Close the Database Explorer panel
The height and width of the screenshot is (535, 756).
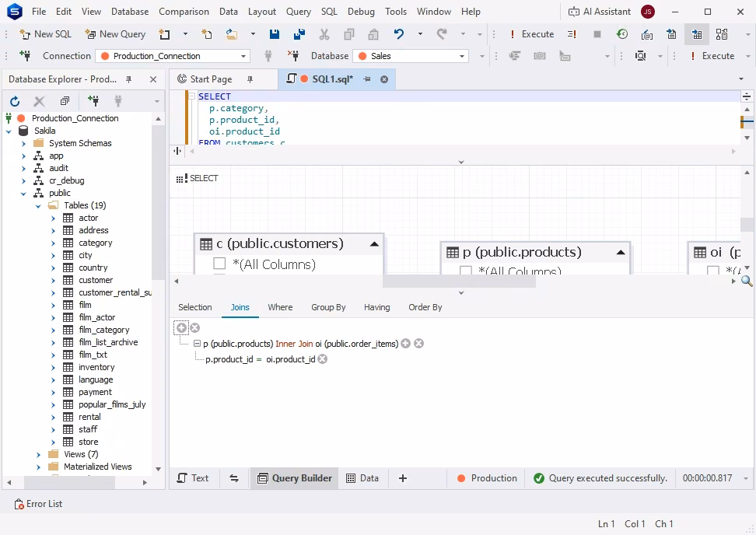(153, 79)
